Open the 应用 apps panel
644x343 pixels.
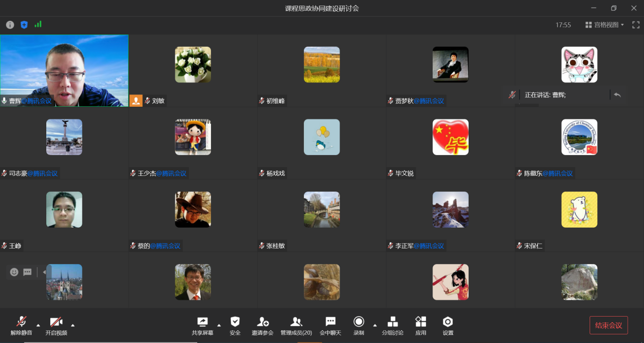[x=421, y=326]
